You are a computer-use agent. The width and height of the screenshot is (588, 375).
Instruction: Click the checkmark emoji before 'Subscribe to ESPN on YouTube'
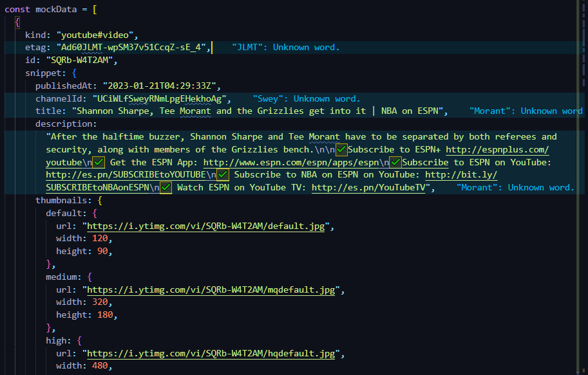(395, 163)
